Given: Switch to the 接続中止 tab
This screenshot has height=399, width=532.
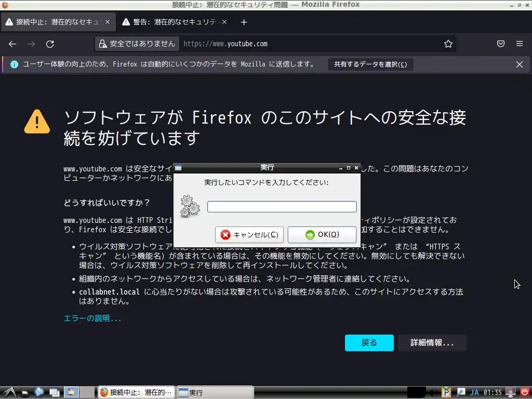Looking at the screenshot, I should tap(58, 22).
